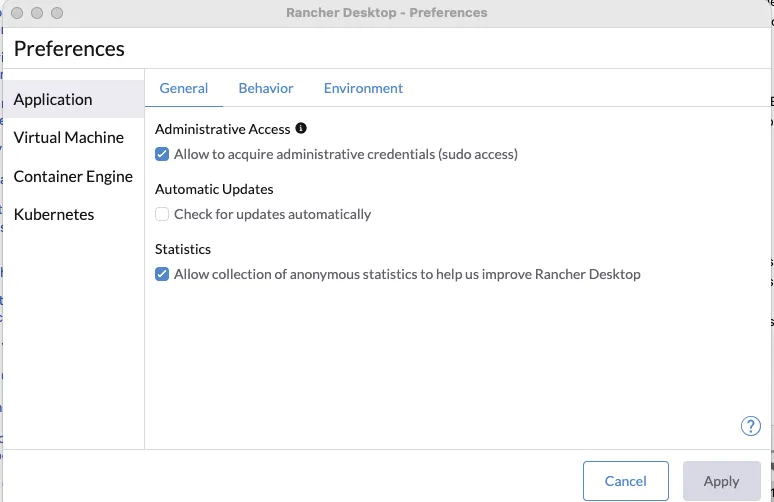Minimize the Preferences window

[x=37, y=13]
